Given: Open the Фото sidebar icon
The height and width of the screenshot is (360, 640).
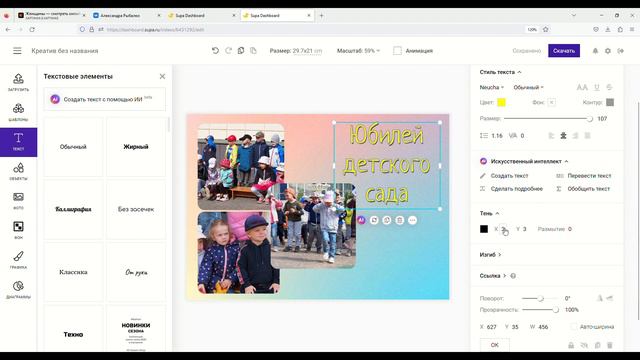Looking at the screenshot, I should tap(18, 201).
